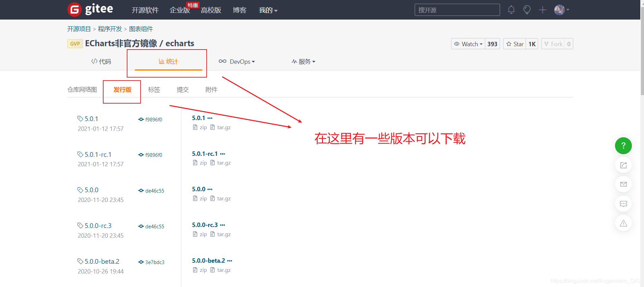Screen dimensions: 644x287
Task: Focus the 搜开源 search field
Action: (457, 10)
